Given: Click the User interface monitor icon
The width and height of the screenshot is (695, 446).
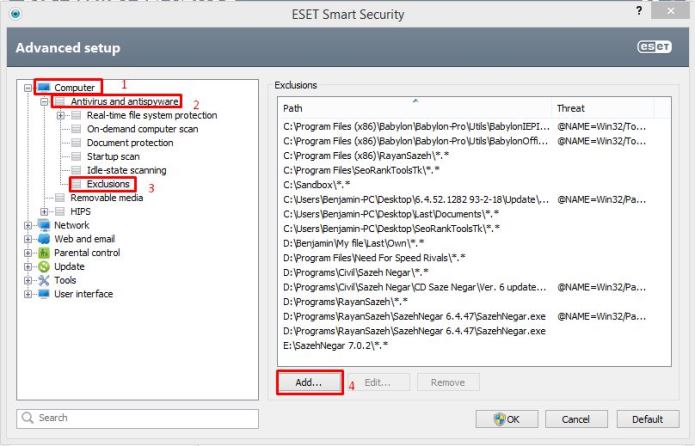Looking at the screenshot, I should point(43,295).
